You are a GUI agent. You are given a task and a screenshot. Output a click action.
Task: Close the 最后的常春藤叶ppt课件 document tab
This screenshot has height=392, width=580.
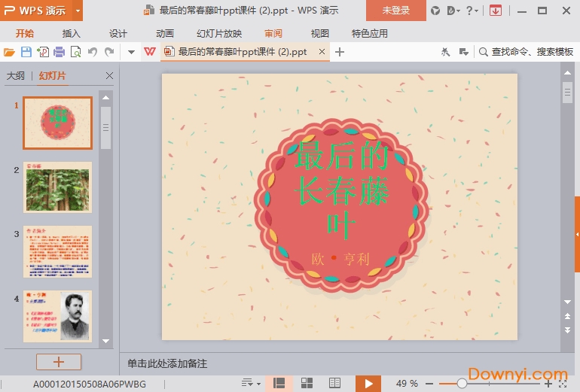coord(322,52)
